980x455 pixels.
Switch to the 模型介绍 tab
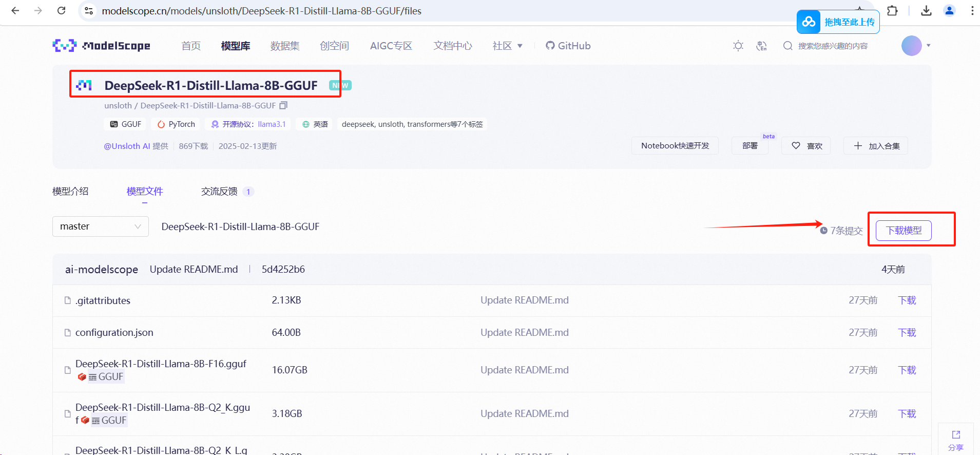pyautogui.click(x=70, y=192)
